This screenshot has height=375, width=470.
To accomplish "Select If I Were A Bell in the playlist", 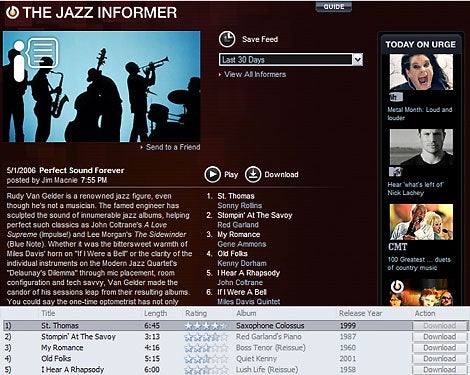I will [242, 292].
